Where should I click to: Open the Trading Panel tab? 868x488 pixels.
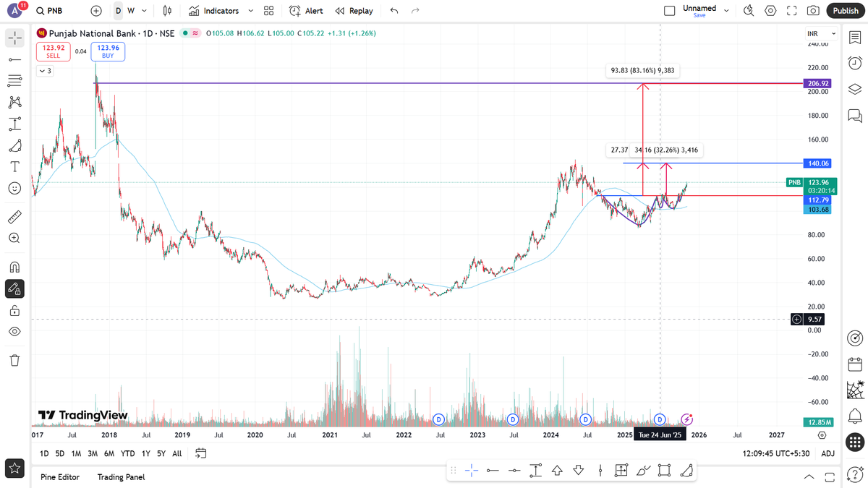point(121,477)
